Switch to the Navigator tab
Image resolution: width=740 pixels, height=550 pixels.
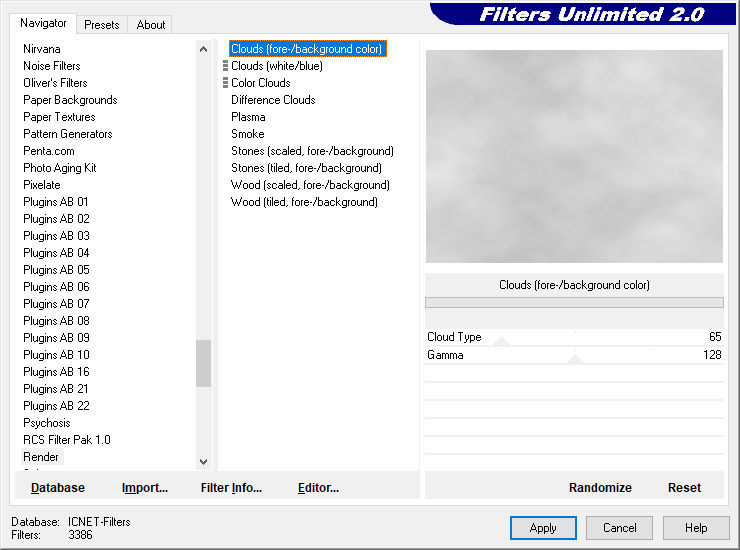click(x=43, y=23)
